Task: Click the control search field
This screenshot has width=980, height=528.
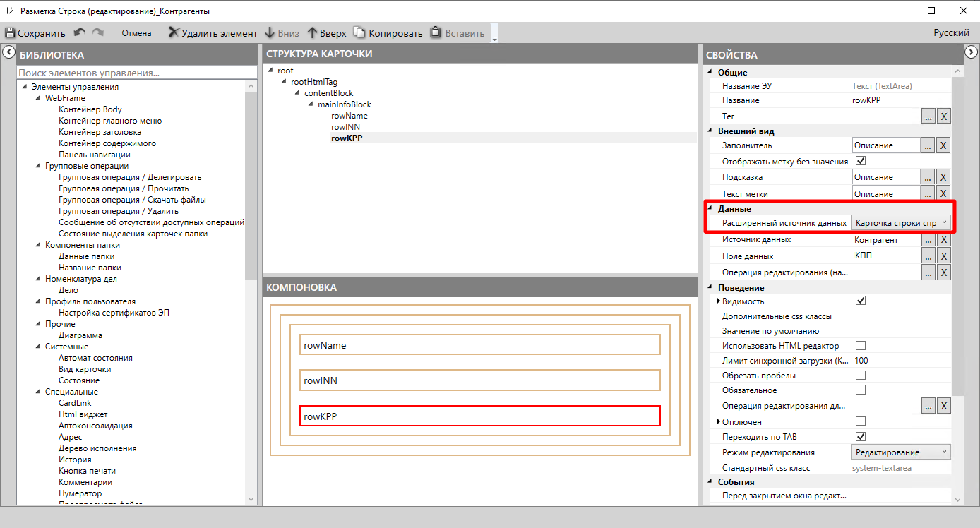Action: point(137,73)
